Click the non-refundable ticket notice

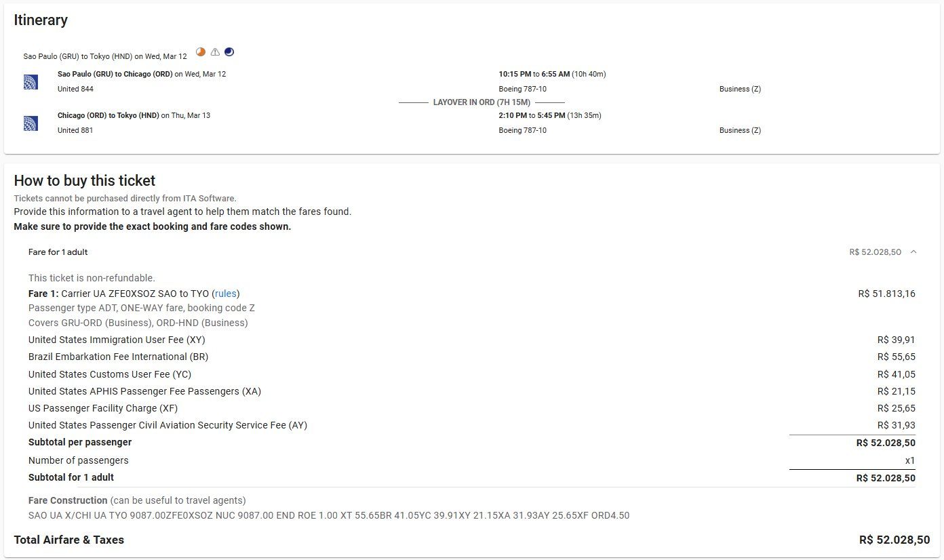(x=92, y=278)
